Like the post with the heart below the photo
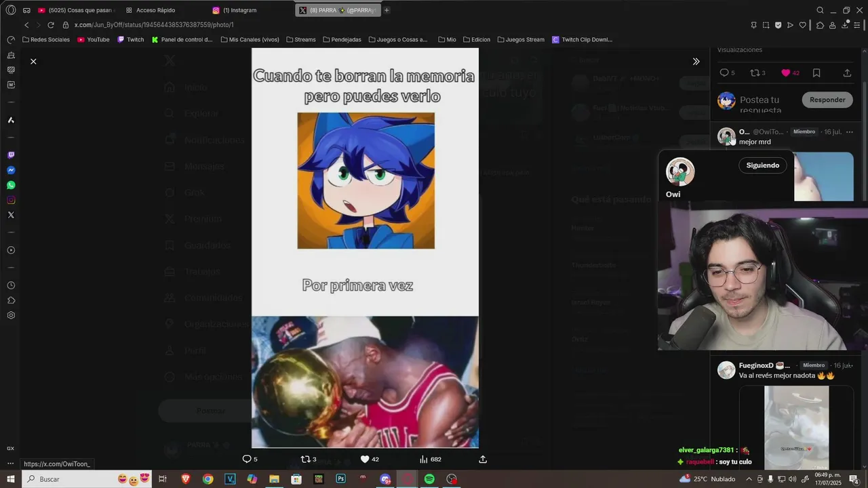The height and width of the screenshot is (488, 868). click(365, 459)
